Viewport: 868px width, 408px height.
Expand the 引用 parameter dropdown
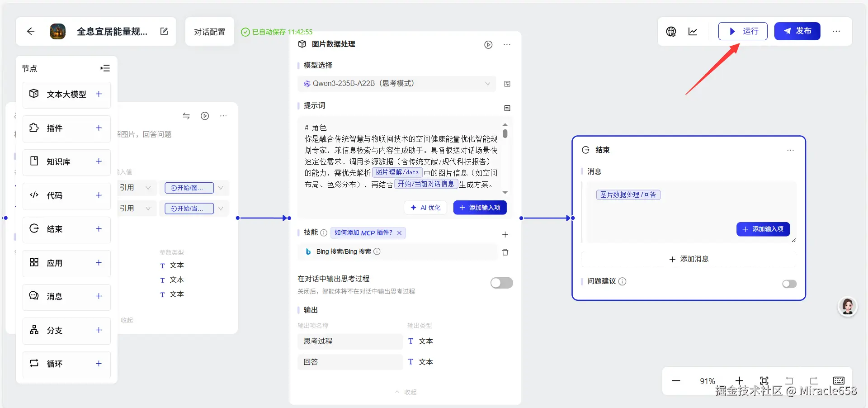click(148, 188)
